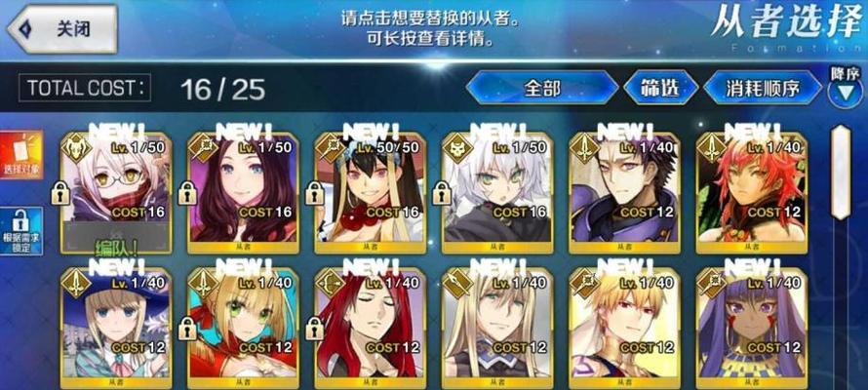Screen dimensions: 868x390
Task: Toggle lock icon on the dark-haired female servant
Action: 187,193
